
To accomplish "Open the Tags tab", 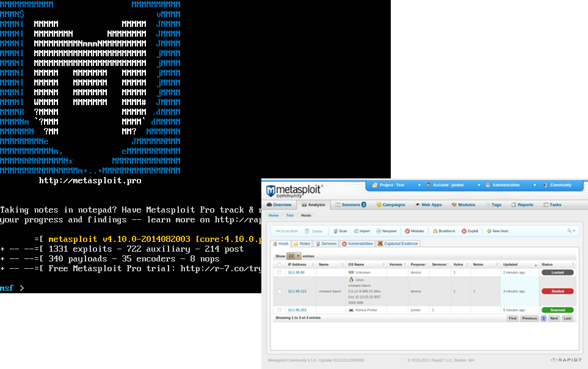I will [493, 205].
